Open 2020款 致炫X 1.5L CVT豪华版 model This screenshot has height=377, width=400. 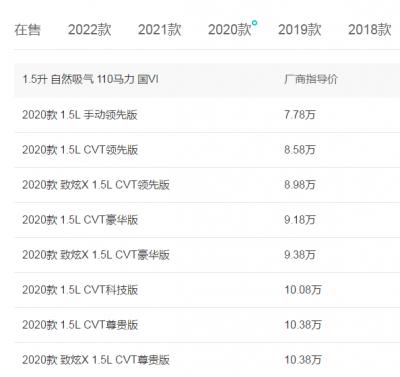tap(96, 255)
